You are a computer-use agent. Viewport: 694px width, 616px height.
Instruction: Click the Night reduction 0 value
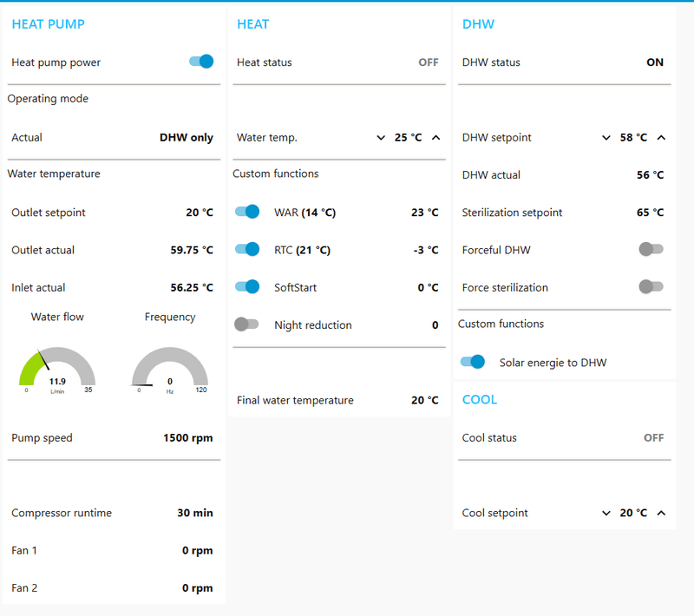coord(435,325)
